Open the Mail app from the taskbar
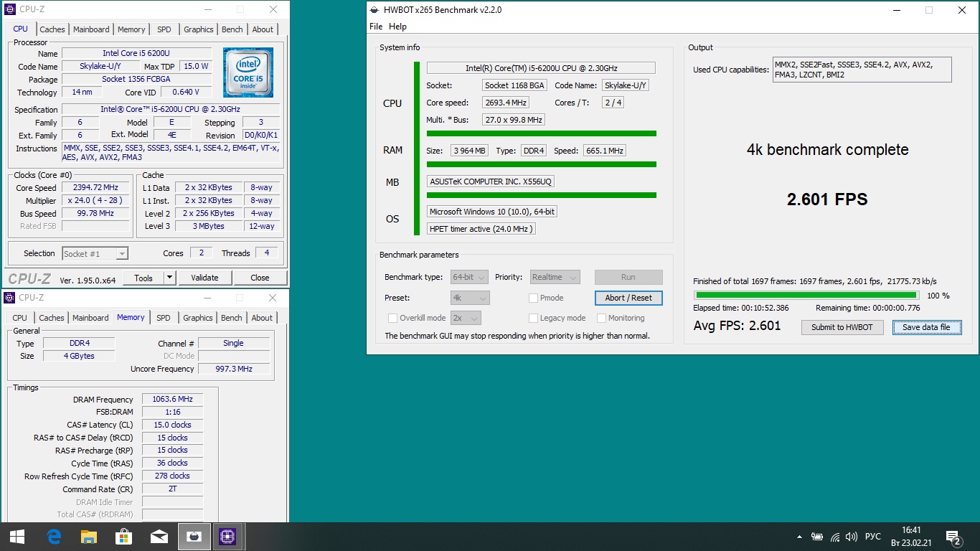 tap(159, 537)
